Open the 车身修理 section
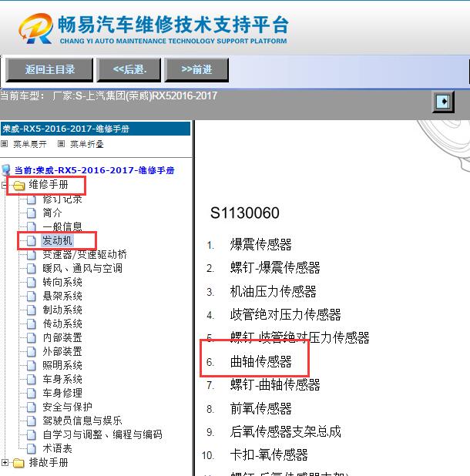This screenshot has width=470, height=476. (x=62, y=393)
